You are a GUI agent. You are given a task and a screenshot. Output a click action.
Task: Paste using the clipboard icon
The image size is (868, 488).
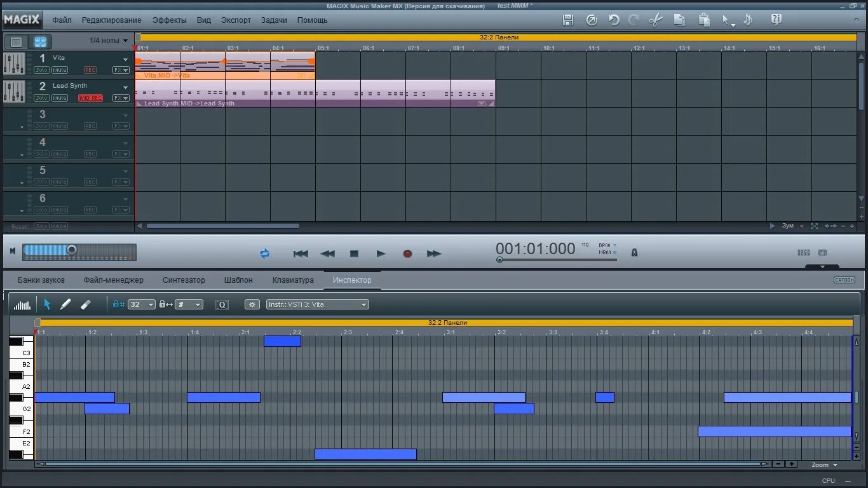704,20
